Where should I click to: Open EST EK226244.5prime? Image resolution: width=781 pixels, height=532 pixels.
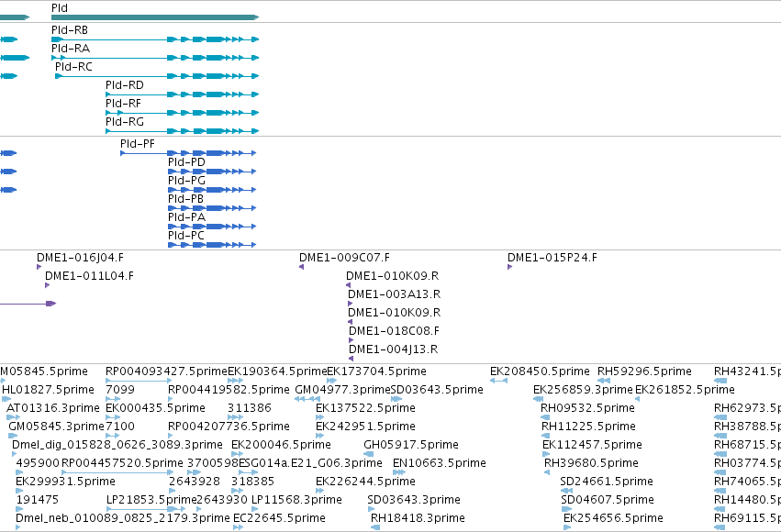tap(365, 482)
